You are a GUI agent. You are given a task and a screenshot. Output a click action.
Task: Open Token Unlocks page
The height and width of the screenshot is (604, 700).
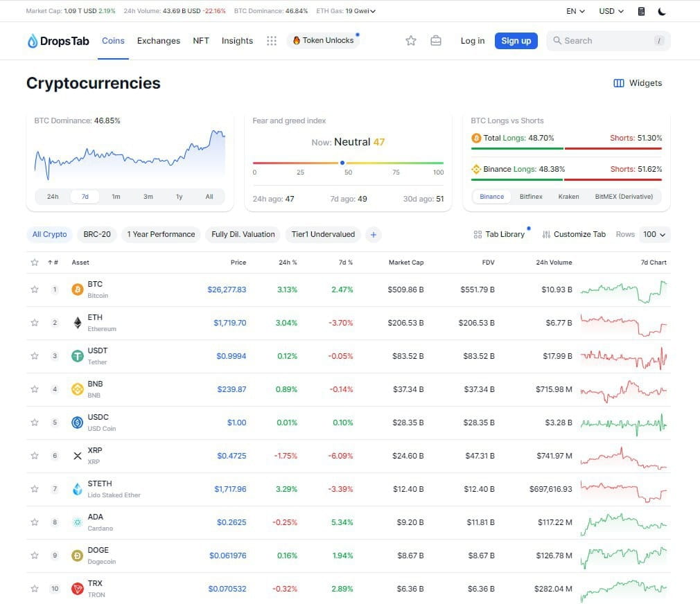324,41
